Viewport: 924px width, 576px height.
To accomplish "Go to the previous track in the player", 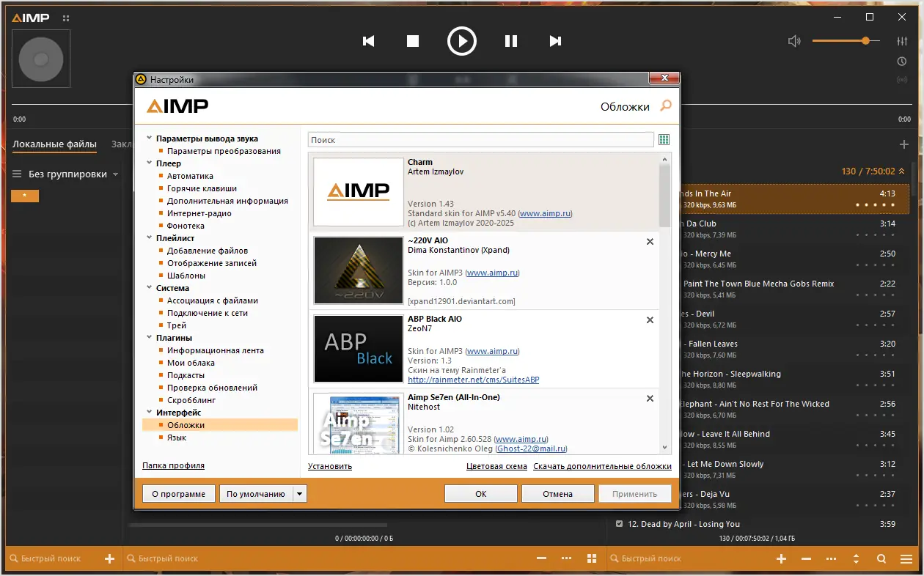I will (369, 41).
